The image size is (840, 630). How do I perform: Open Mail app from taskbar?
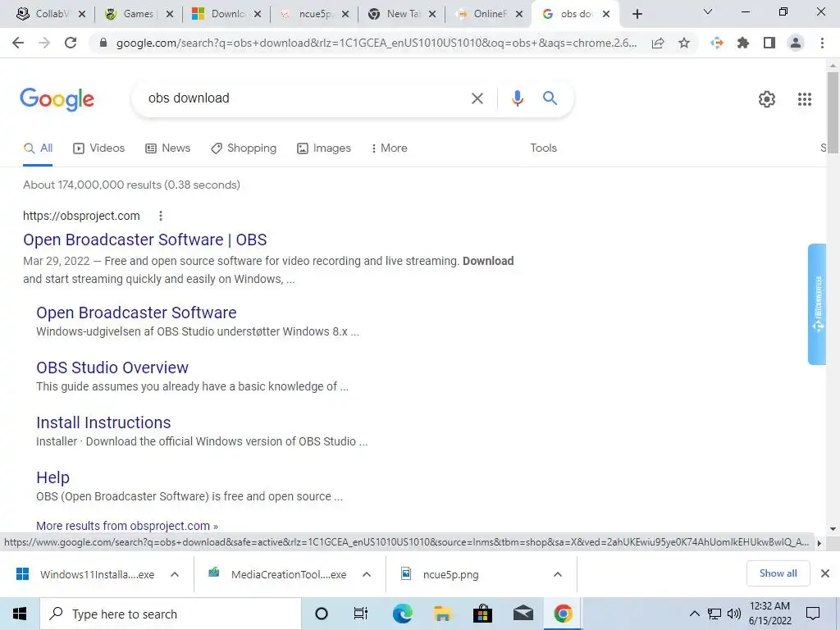point(523,614)
